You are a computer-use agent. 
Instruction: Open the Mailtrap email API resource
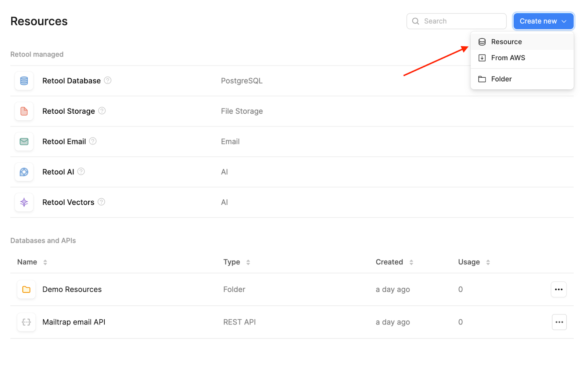(x=73, y=322)
